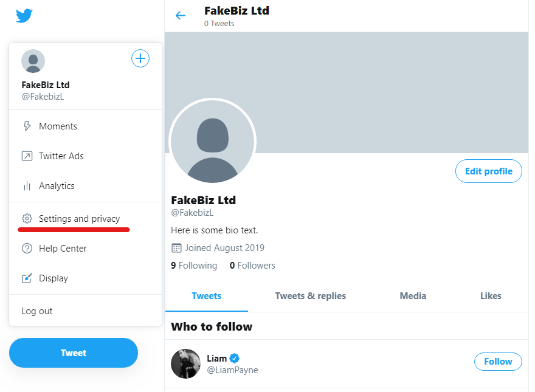This screenshot has height=392, width=535.
Task: Select the Likes tab
Action: tap(491, 296)
